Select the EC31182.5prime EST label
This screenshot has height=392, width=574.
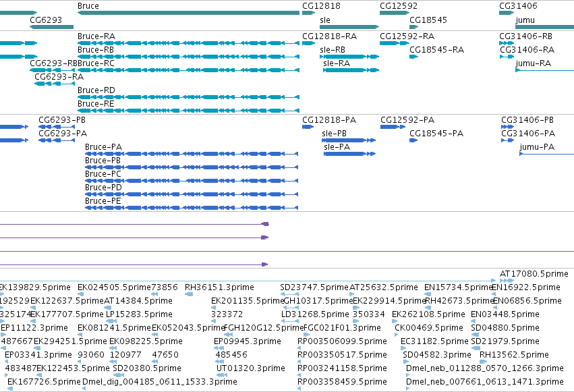click(x=434, y=341)
